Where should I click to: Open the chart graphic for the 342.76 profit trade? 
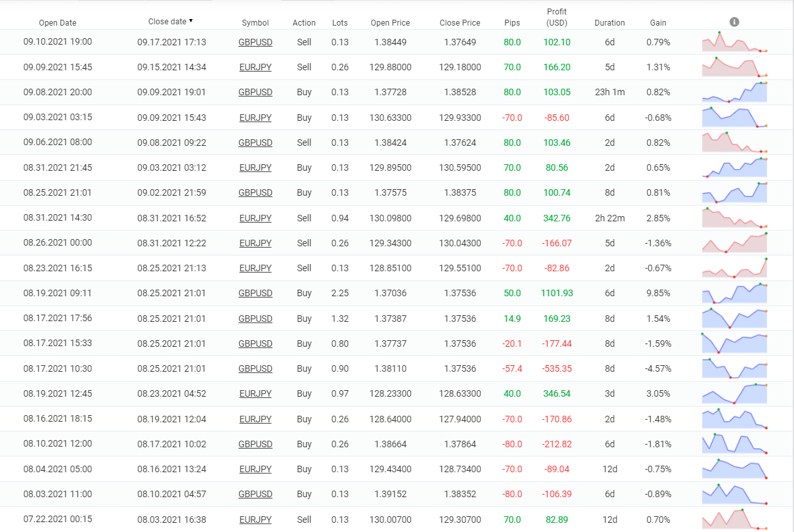pos(734,217)
